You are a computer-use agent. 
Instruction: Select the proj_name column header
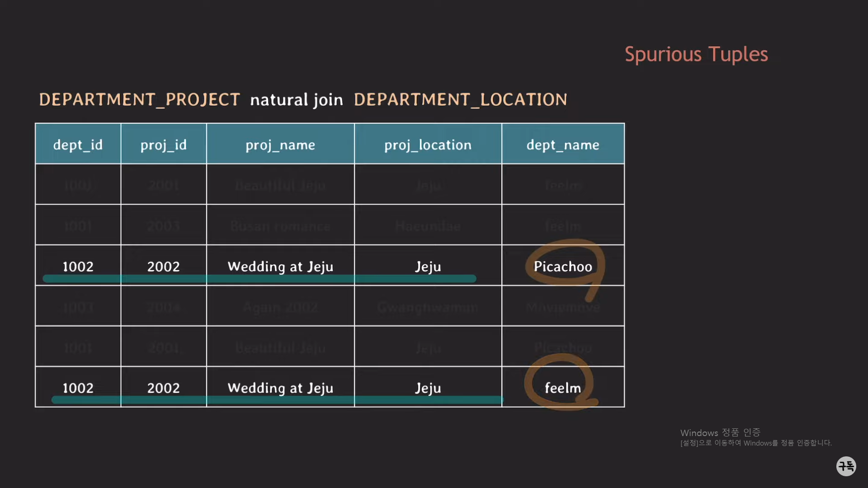280,145
